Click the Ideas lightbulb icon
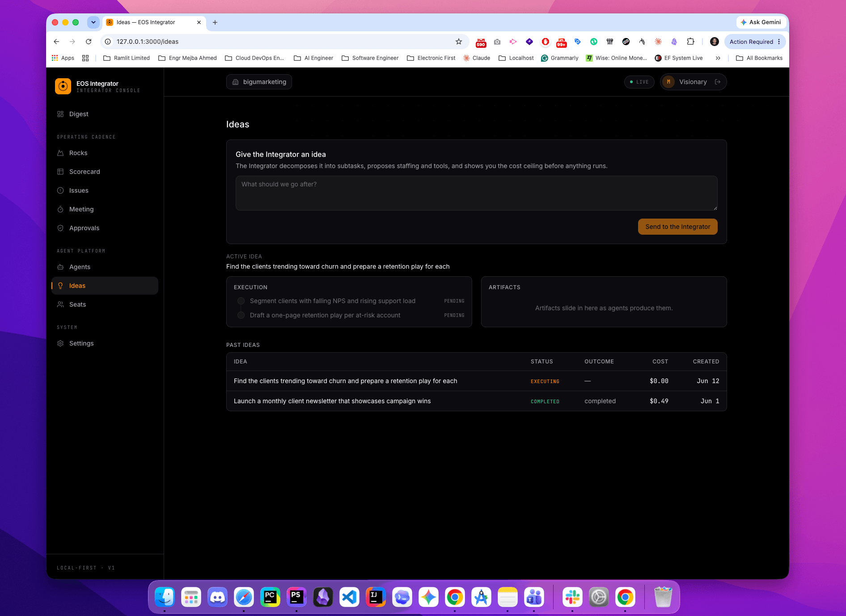The height and width of the screenshot is (616, 846). tap(60, 286)
